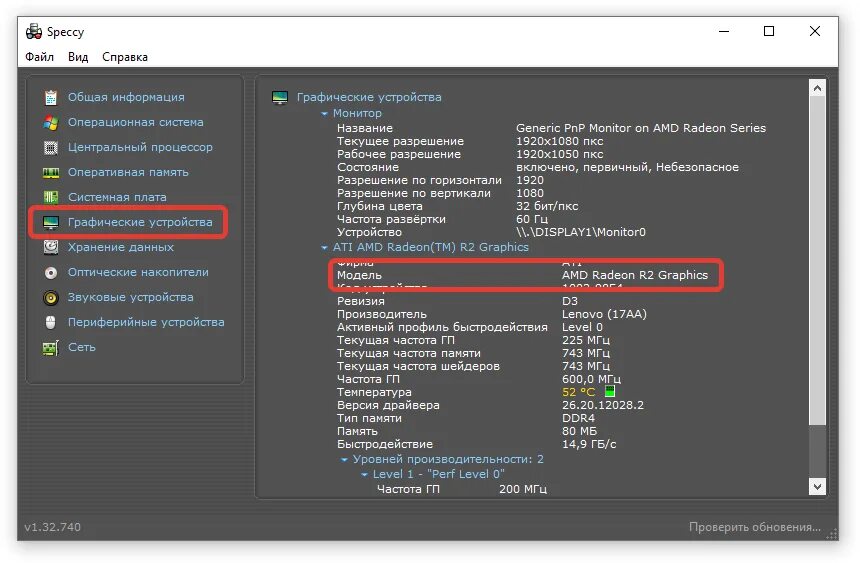This screenshot has height=563, width=860.
Task: Click the Центральный процессор chip icon
Action: [51, 148]
